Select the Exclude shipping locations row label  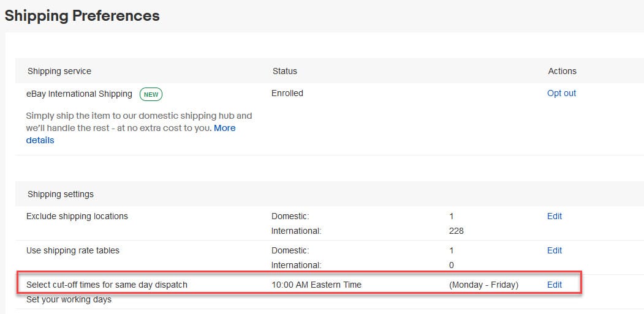click(77, 216)
